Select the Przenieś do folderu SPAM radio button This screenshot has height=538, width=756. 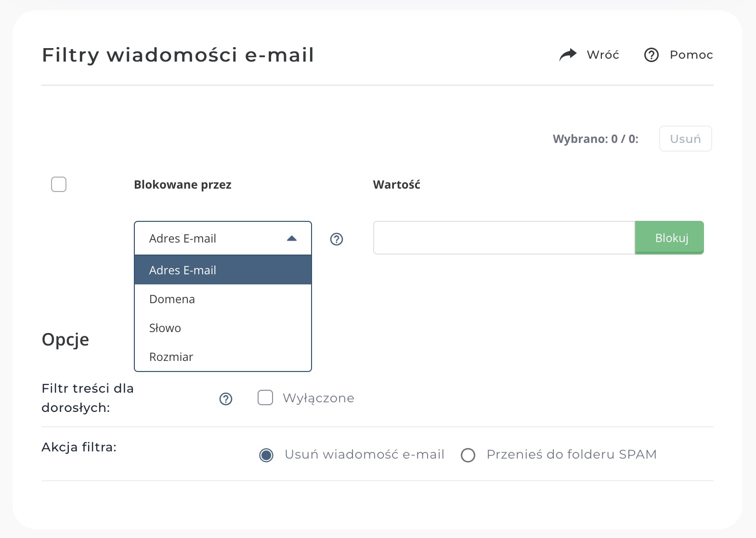tap(469, 455)
